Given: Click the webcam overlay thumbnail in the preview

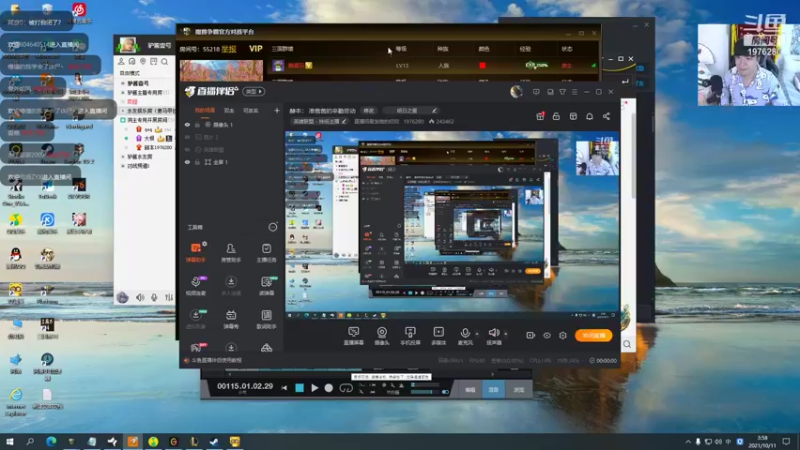Looking at the screenshot, I should 597,157.
